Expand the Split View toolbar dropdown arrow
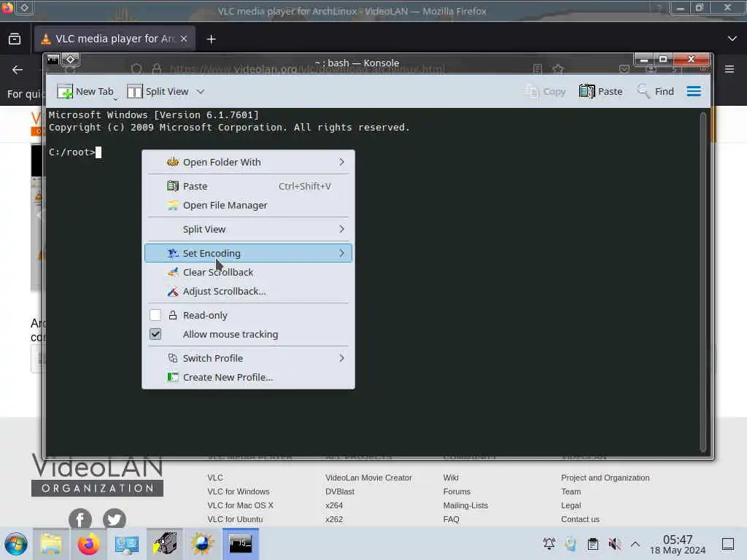Viewport: 747px width, 560px height. (x=201, y=91)
